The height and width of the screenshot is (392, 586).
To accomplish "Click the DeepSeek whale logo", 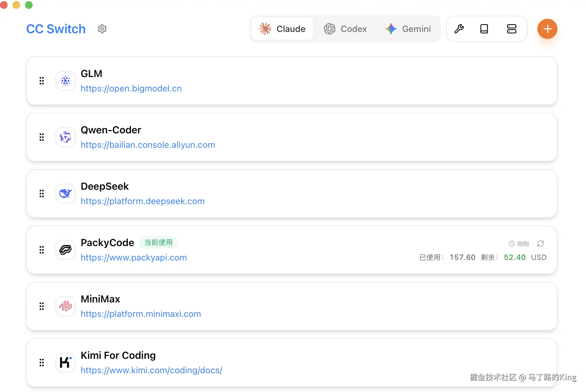I will tap(65, 193).
